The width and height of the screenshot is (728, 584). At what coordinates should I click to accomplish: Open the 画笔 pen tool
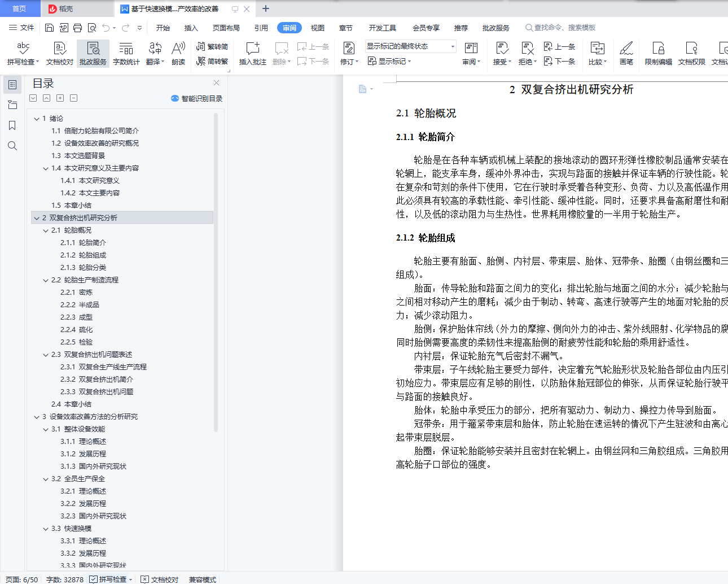[x=626, y=54]
